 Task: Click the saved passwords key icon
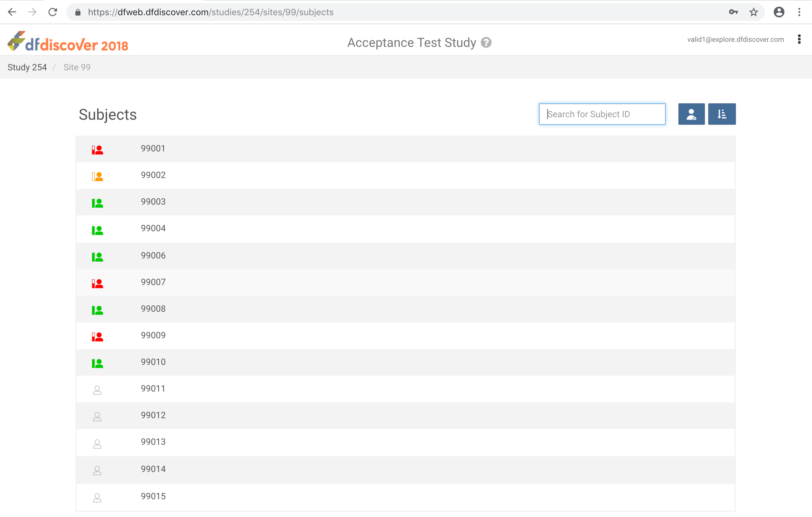[733, 12]
